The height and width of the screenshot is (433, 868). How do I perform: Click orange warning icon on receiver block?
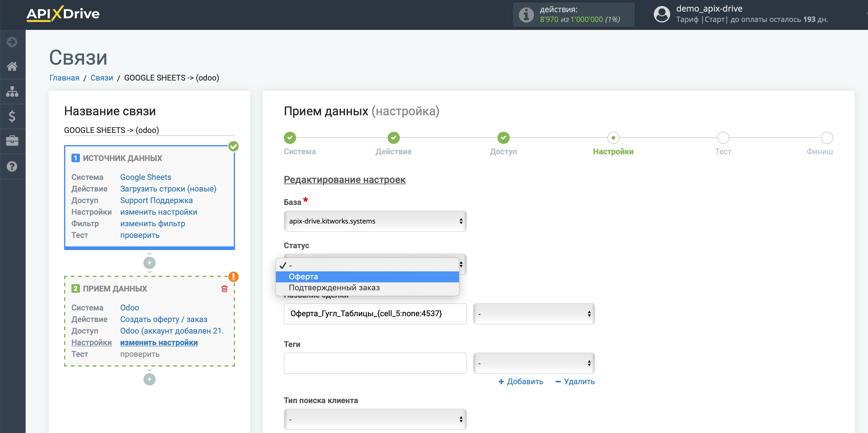[233, 277]
